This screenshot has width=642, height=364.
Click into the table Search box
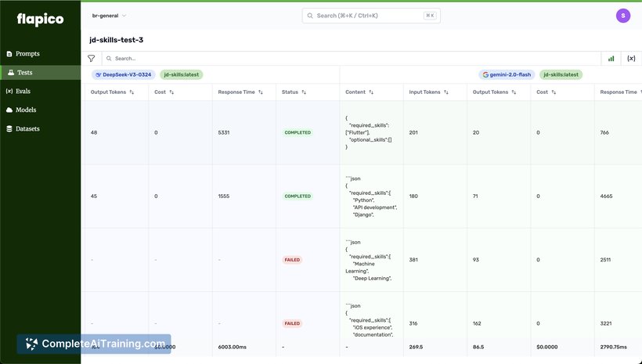(352, 59)
